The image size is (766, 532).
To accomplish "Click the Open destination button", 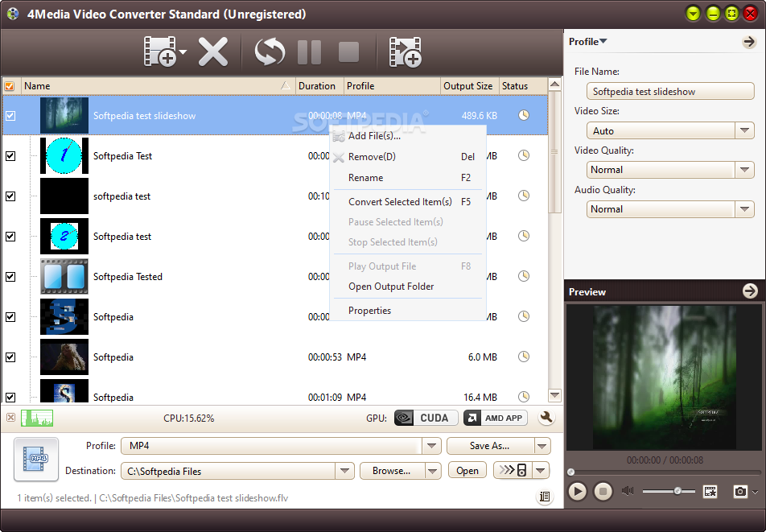I will coord(467,471).
